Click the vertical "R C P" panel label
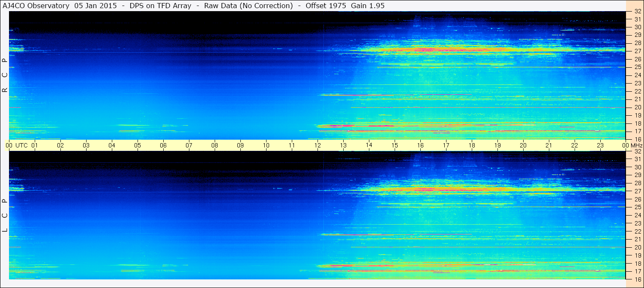 coord(5,75)
